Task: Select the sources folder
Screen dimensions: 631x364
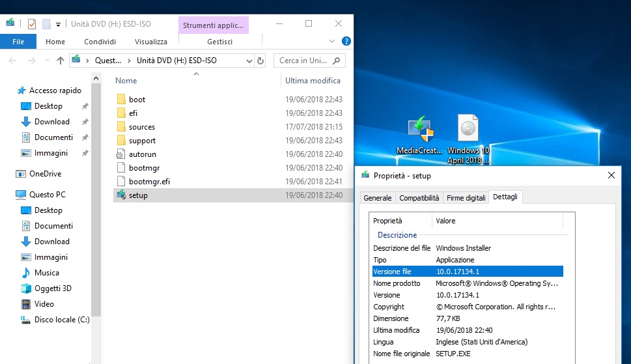Action: click(142, 127)
